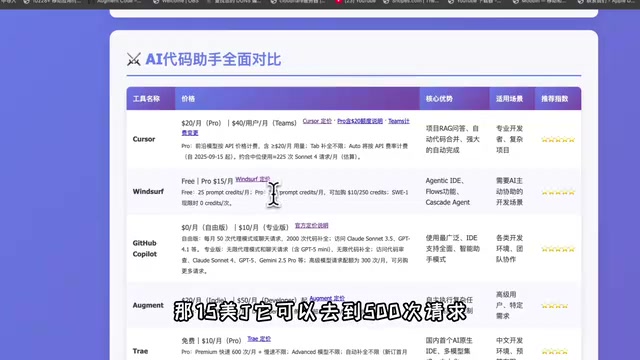Click the star rating in the GitHub Copilot row
Screen dimensions: 640x360
point(558,249)
